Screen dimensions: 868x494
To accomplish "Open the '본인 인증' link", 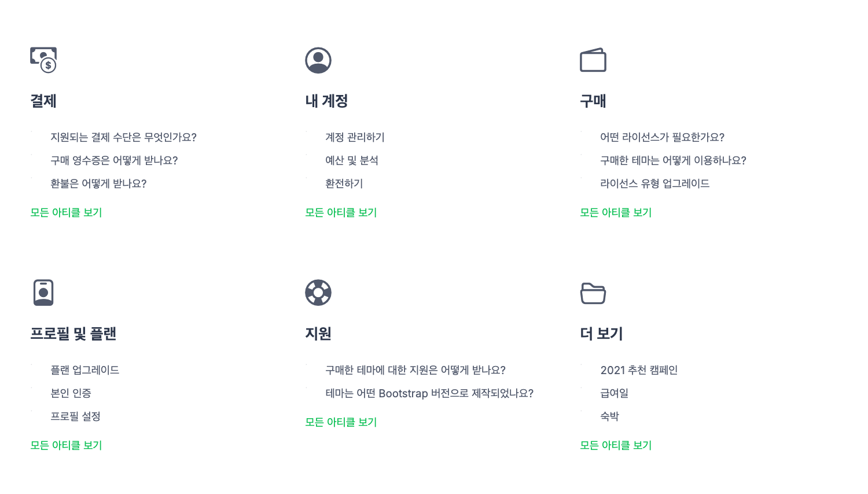I will pyautogui.click(x=71, y=393).
